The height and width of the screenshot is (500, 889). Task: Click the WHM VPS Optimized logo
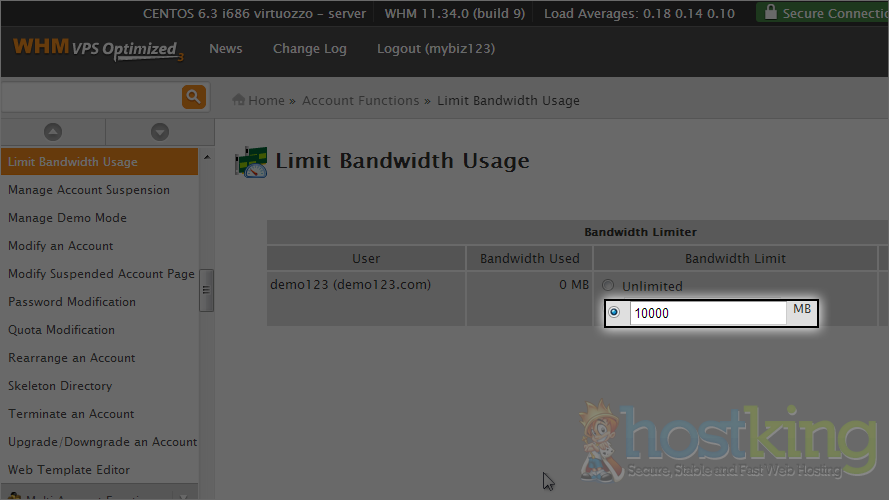97,49
